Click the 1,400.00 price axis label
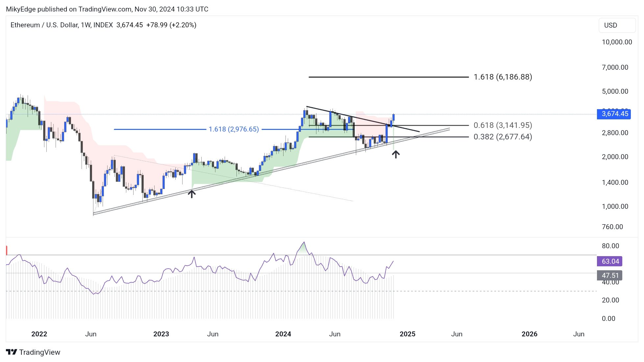 click(615, 182)
